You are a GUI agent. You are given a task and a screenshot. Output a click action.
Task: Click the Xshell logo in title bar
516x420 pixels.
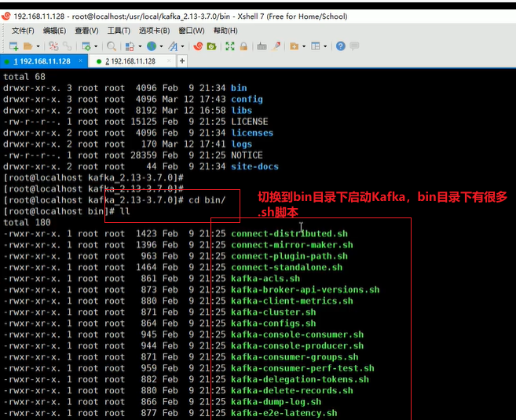(6, 16)
